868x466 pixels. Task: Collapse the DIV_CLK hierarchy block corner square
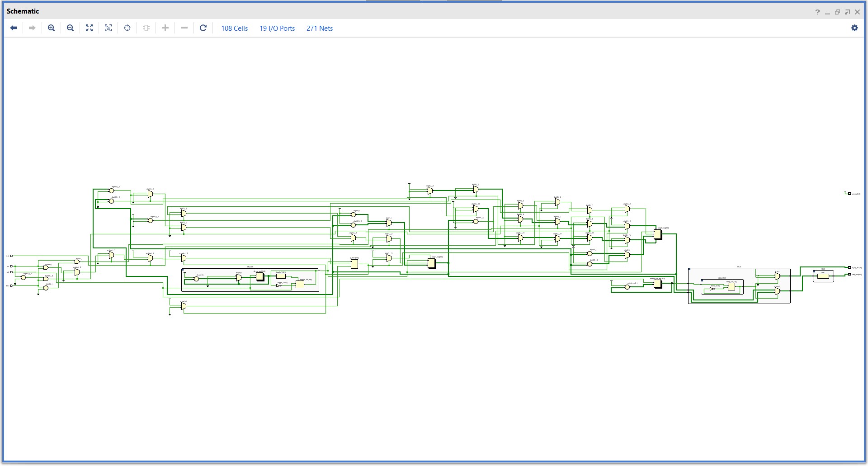pos(183,270)
